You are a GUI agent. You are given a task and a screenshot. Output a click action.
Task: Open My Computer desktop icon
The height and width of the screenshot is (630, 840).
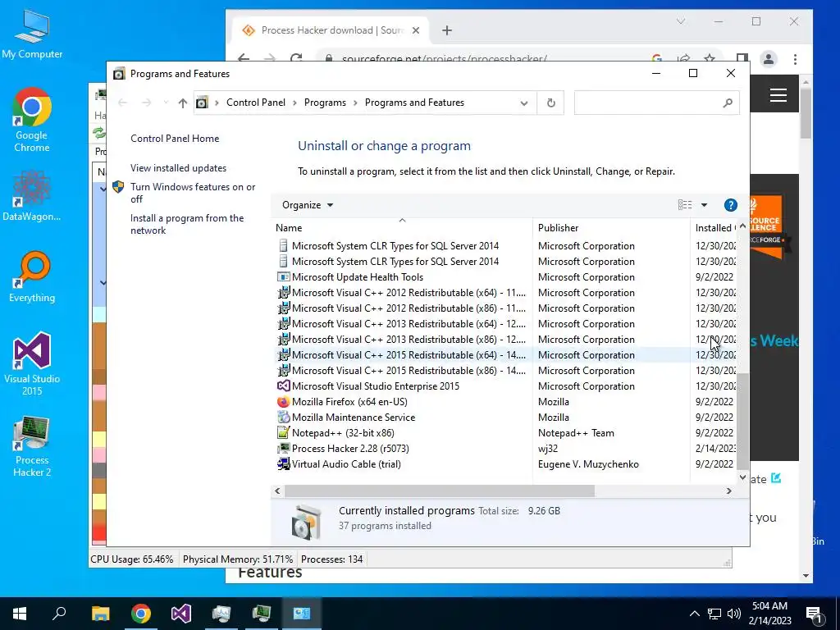(32, 34)
